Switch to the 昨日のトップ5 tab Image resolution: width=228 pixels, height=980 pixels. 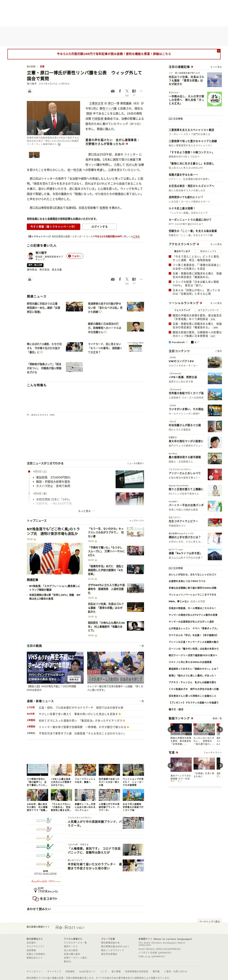coord(208,251)
